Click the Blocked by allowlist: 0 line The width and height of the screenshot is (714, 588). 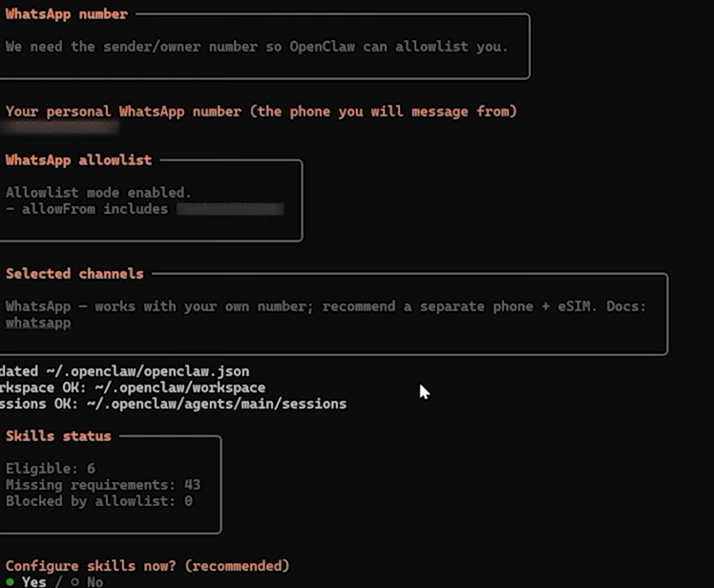pos(99,501)
